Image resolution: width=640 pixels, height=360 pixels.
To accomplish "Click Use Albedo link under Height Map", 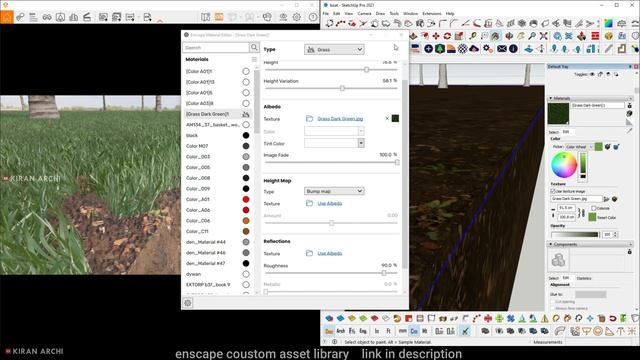I will (x=330, y=203).
